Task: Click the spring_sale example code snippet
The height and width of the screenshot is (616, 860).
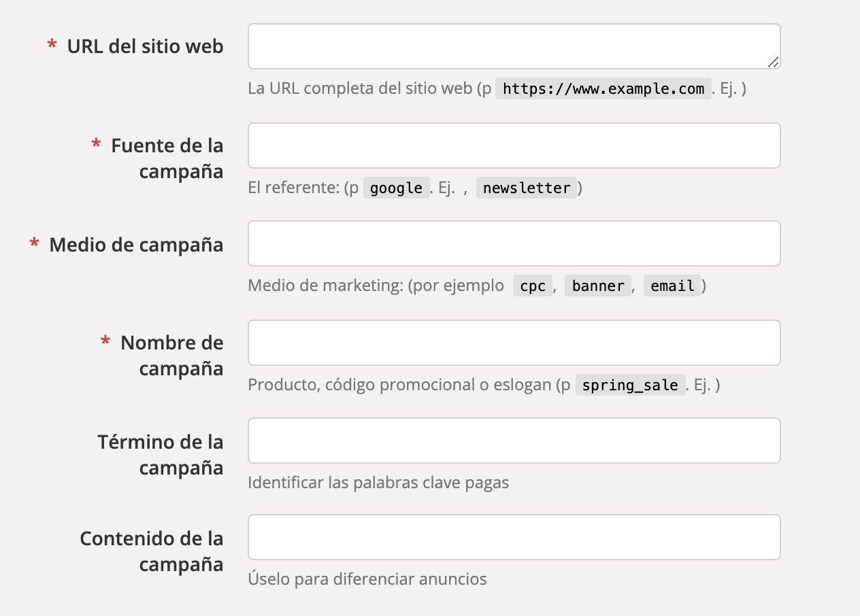Action: (x=630, y=386)
